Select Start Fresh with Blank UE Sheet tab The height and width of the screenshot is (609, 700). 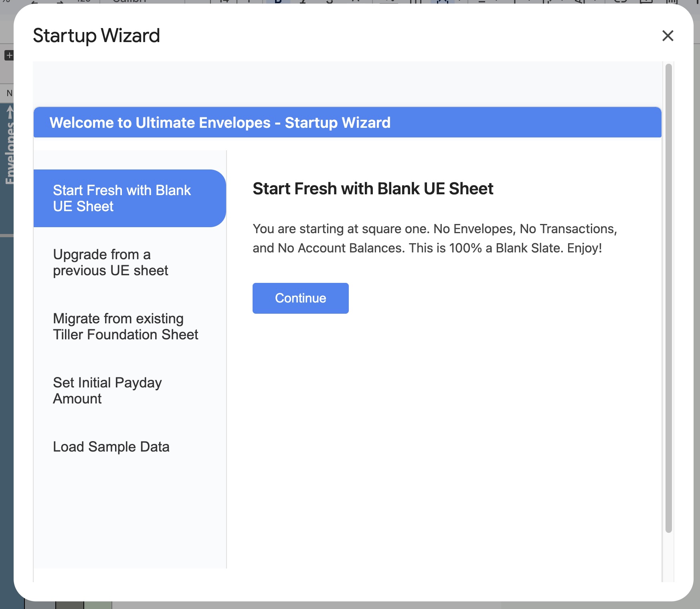point(130,198)
